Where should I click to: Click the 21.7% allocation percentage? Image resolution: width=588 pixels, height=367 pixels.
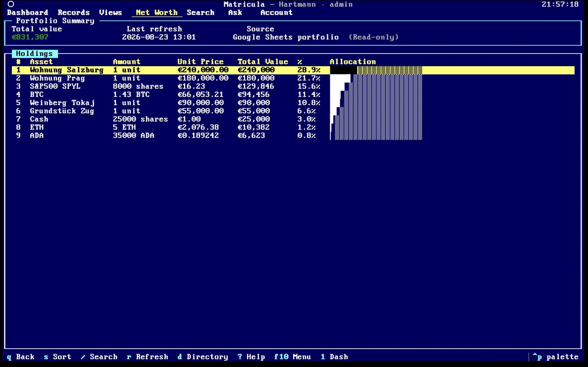309,78
